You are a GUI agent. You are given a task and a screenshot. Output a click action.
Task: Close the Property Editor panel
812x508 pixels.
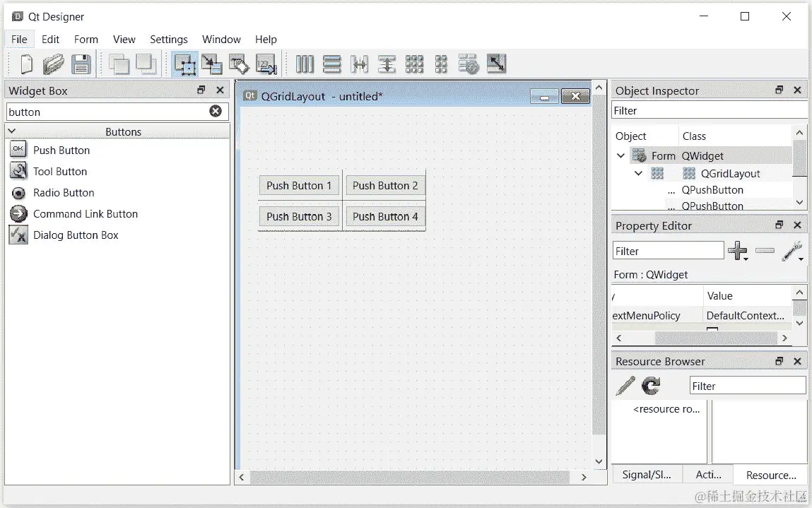coord(797,225)
